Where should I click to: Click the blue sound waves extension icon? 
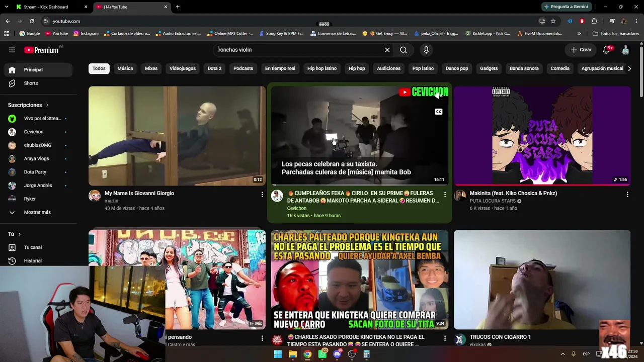[x=570, y=21]
